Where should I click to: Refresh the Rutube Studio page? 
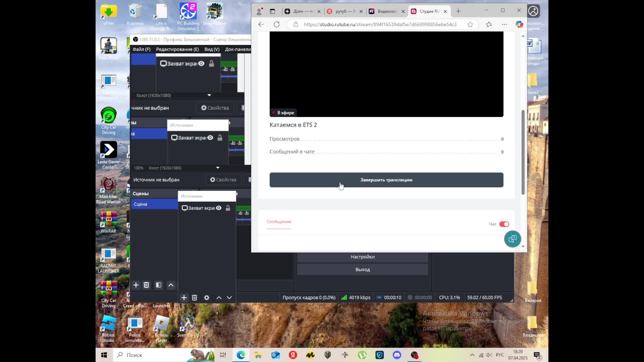point(277,24)
